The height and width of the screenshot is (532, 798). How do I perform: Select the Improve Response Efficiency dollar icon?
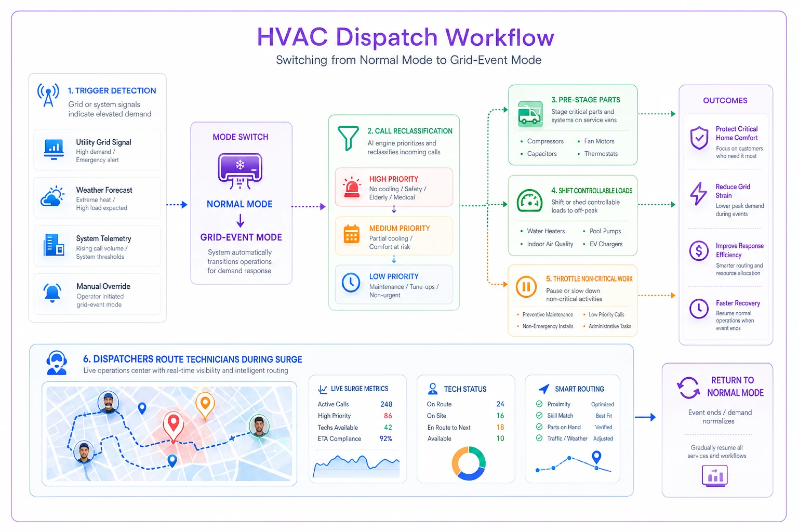[x=699, y=251]
